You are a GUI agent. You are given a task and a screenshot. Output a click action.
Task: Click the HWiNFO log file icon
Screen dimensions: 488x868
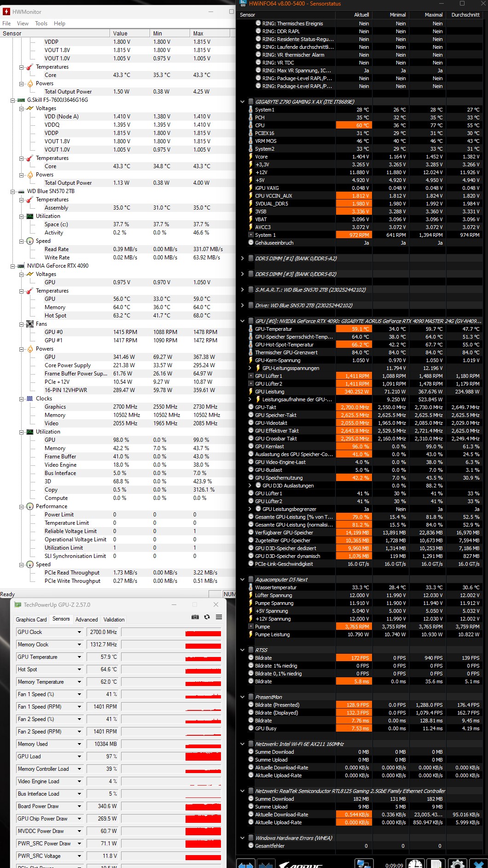436,864
